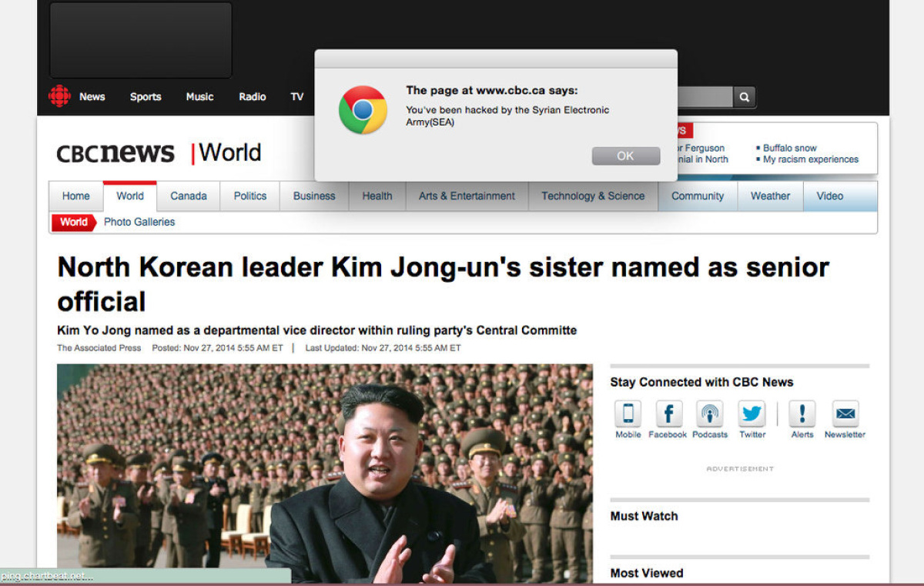Viewport: 924px width, 586px height.
Task: Click the dark banner ad placeholder box
Action: (141, 40)
